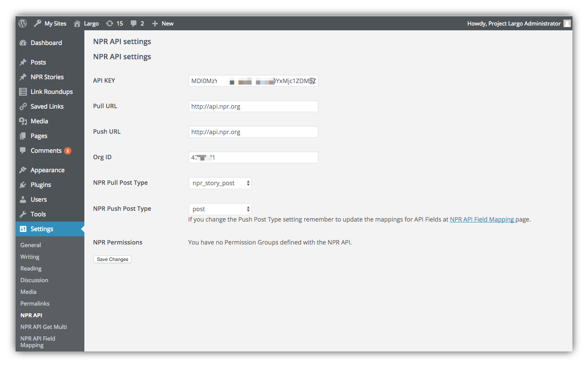This screenshot has height=367, width=588.
Task: Open the NPR Push Post Type dropdown
Action: 220,209
